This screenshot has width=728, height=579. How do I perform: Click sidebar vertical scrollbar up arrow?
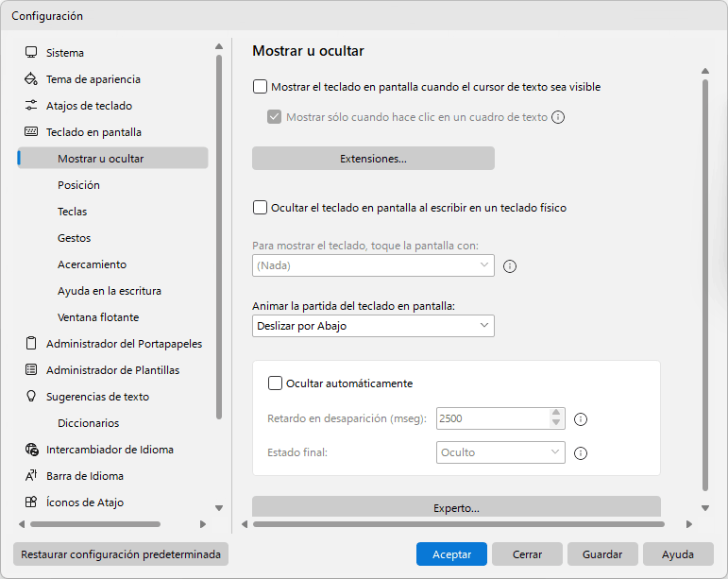pos(219,46)
